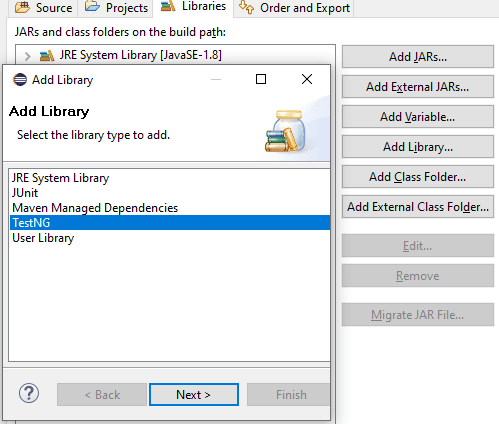Viewport: 499px width, 424px height.
Task: Open help via the question mark icon
Action: [29, 393]
